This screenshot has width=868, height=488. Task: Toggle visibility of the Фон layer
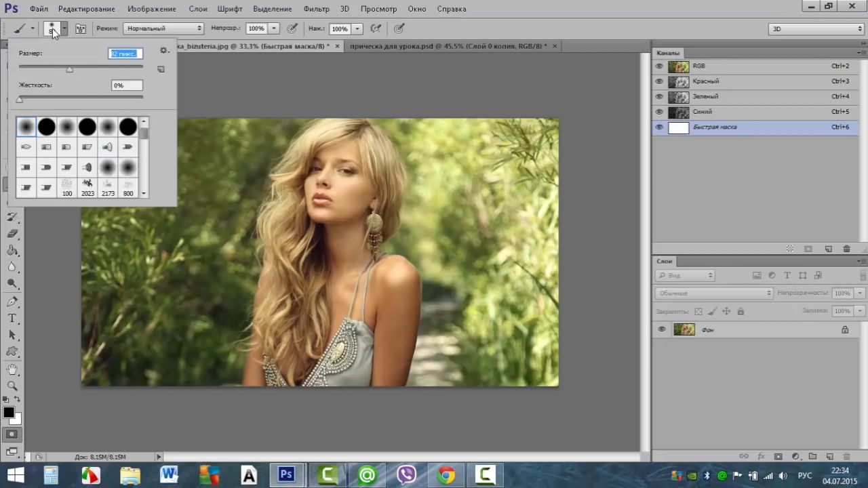click(x=662, y=329)
